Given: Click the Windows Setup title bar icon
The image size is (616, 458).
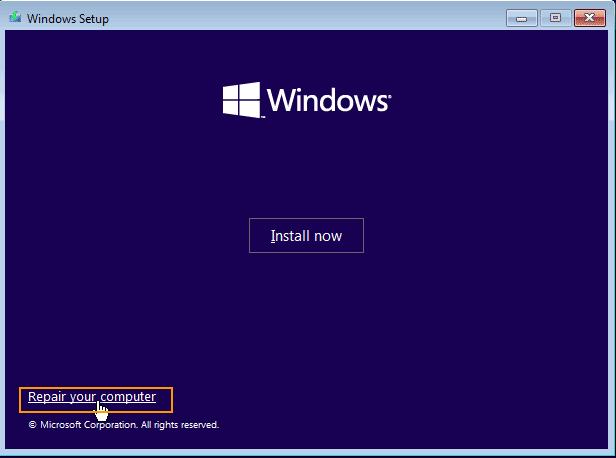Looking at the screenshot, I should 15,18.
